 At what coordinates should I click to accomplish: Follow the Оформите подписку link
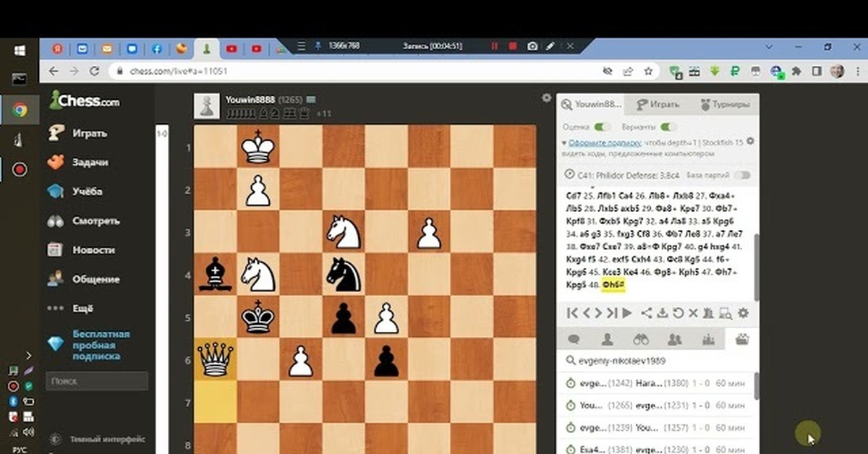(605, 142)
